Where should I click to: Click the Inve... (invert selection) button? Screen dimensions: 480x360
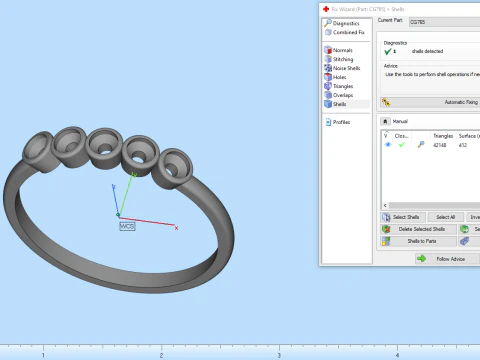(473, 217)
